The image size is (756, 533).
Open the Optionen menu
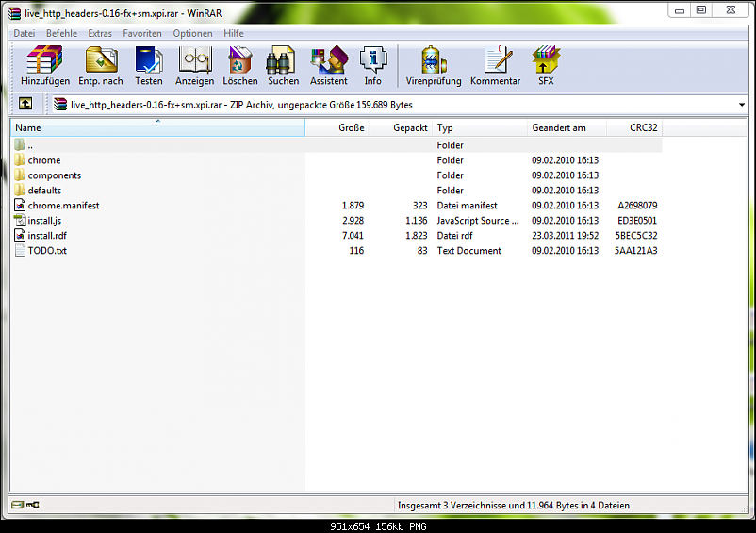coord(193,33)
